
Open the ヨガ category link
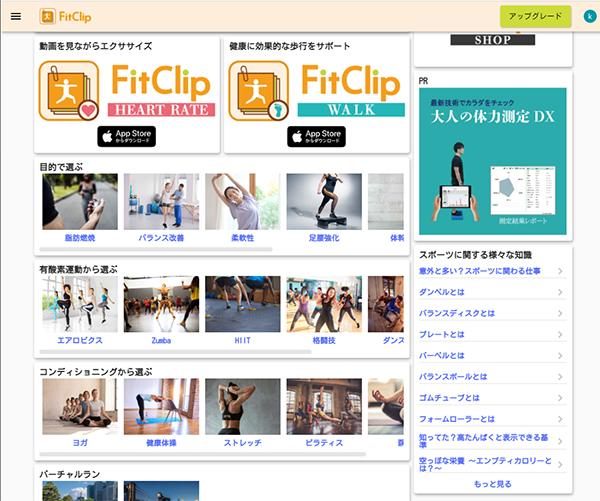pos(80,443)
